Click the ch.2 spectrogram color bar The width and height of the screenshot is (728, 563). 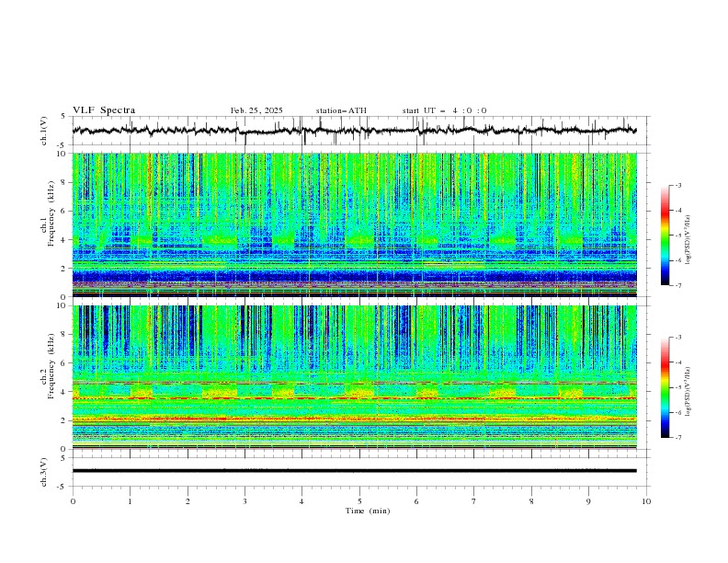click(x=665, y=387)
